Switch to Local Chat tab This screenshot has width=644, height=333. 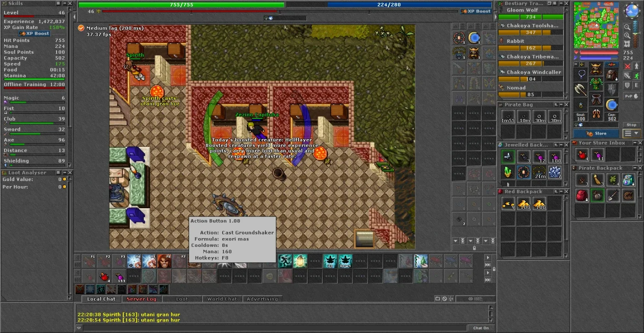coord(101,299)
